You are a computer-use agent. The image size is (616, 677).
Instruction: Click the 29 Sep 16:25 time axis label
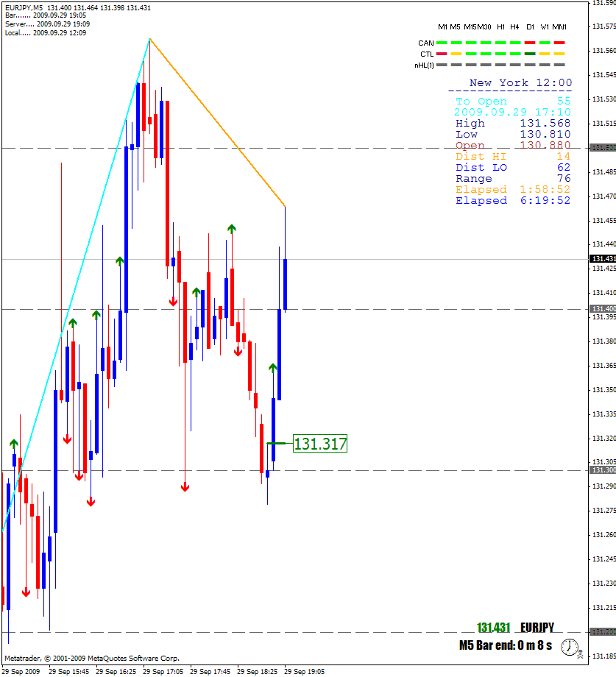pos(116,672)
